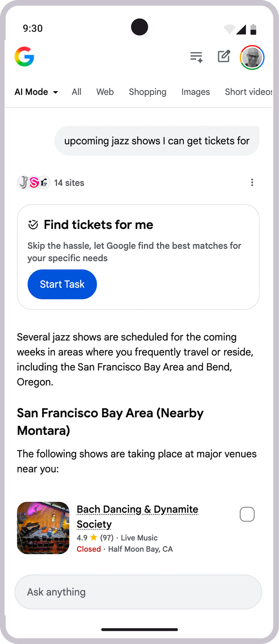Switch to the All tab

pos(76,92)
